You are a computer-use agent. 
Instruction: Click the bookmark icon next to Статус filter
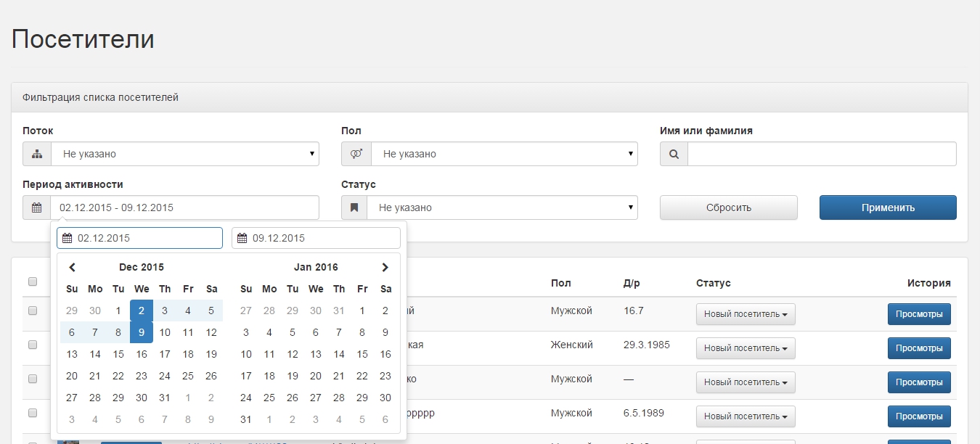click(354, 207)
